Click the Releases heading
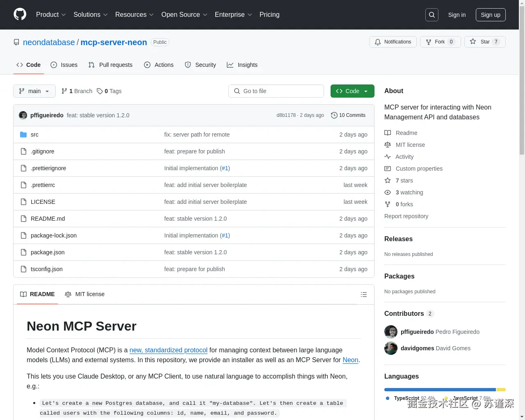Image resolution: width=525 pixels, height=420 pixels. (398, 239)
